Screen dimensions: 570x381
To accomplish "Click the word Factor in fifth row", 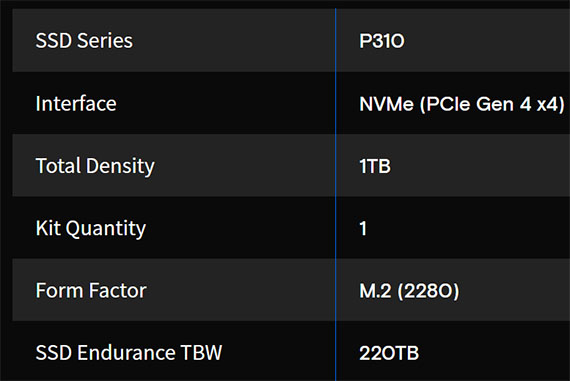I will click(118, 290).
